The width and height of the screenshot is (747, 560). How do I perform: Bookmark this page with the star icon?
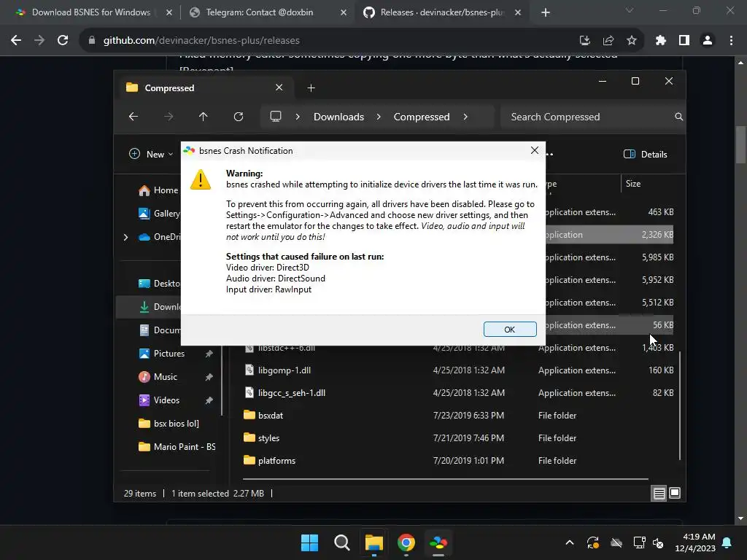(x=632, y=41)
